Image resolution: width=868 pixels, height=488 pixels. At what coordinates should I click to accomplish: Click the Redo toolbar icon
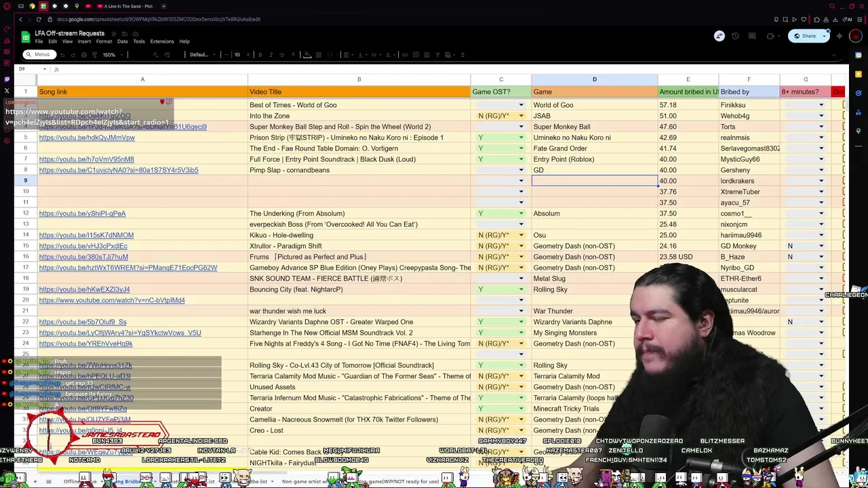coord(73,55)
